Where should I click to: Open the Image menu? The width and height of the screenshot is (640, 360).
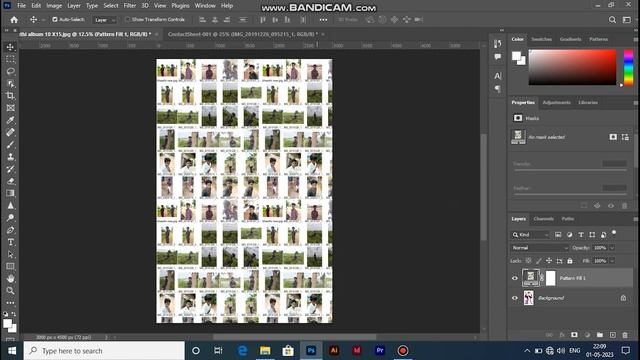pyautogui.click(x=54, y=6)
